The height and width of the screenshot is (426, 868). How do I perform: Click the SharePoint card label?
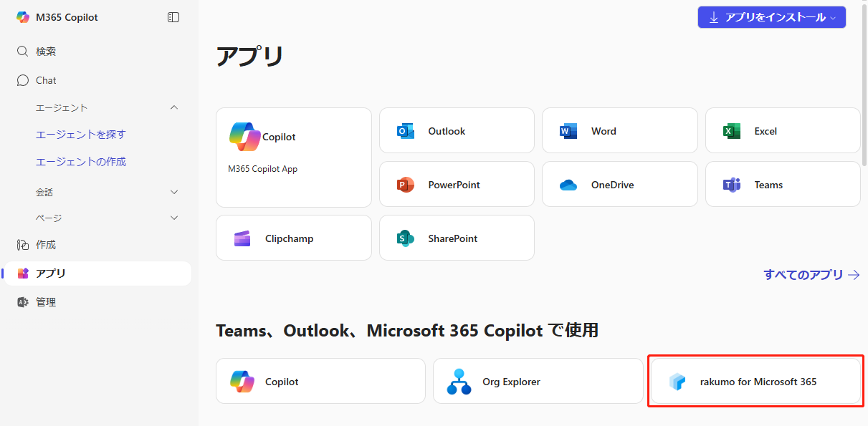(x=453, y=238)
